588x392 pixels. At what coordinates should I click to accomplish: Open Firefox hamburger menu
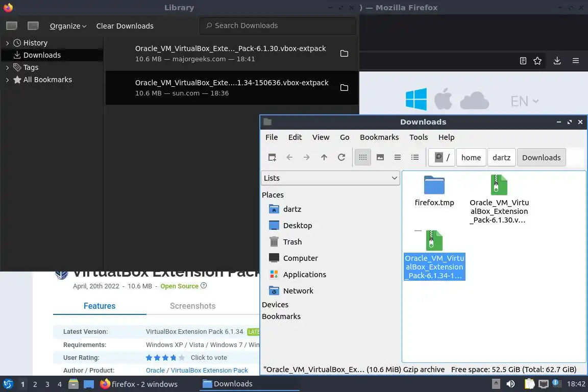point(576,61)
